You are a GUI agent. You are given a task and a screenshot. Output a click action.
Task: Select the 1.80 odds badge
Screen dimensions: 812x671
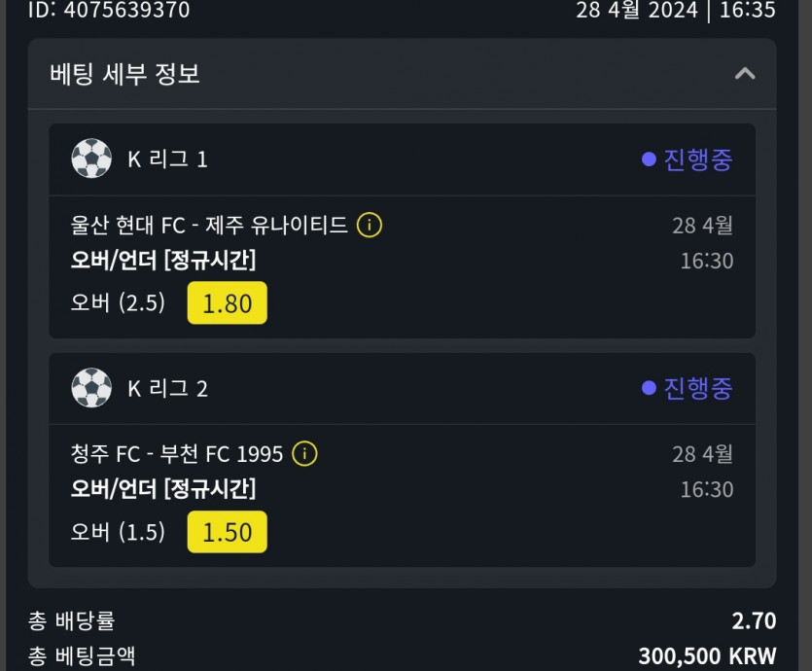(x=227, y=303)
